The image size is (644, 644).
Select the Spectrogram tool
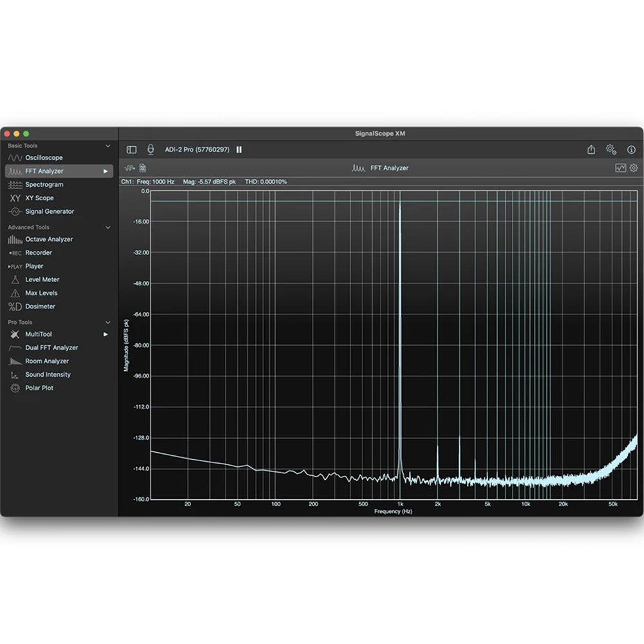pos(44,185)
